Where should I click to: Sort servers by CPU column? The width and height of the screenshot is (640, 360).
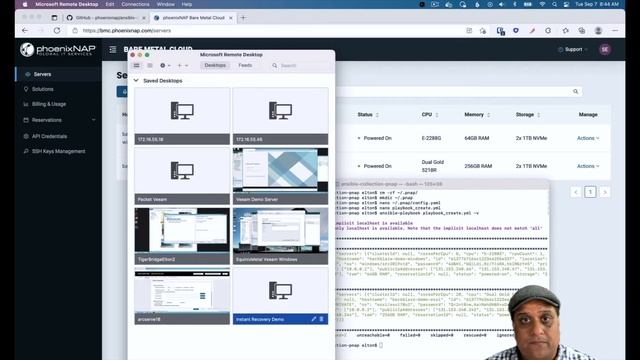click(430, 115)
